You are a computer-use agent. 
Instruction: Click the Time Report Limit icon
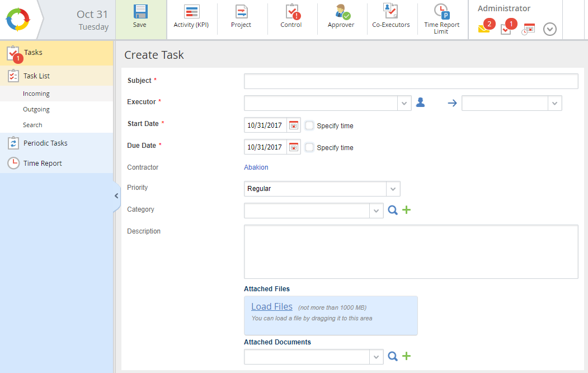point(441,11)
